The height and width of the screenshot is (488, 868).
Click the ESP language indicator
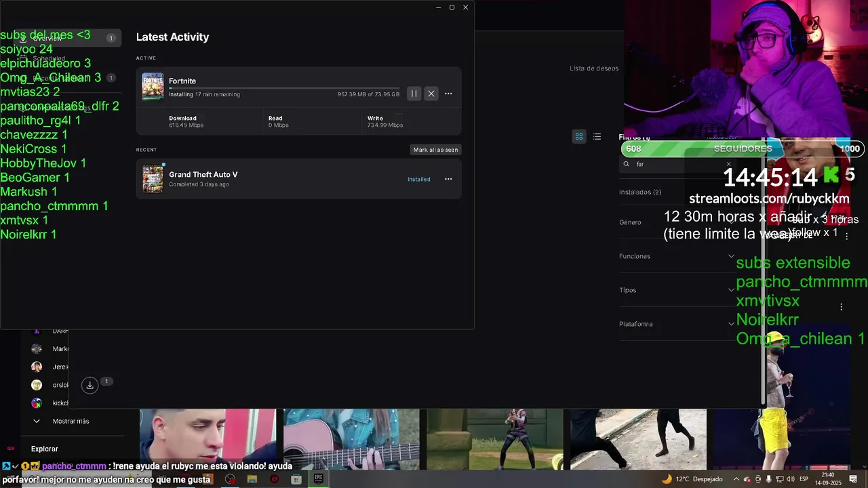click(x=804, y=479)
